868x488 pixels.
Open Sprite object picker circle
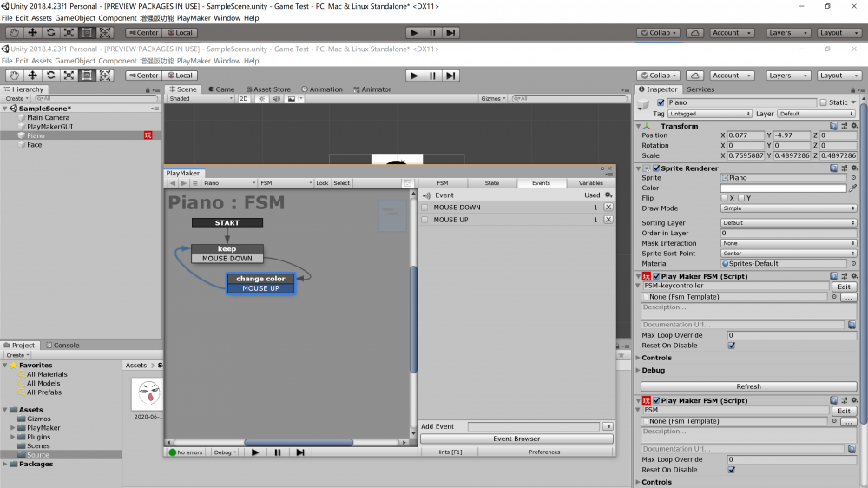(853, 178)
